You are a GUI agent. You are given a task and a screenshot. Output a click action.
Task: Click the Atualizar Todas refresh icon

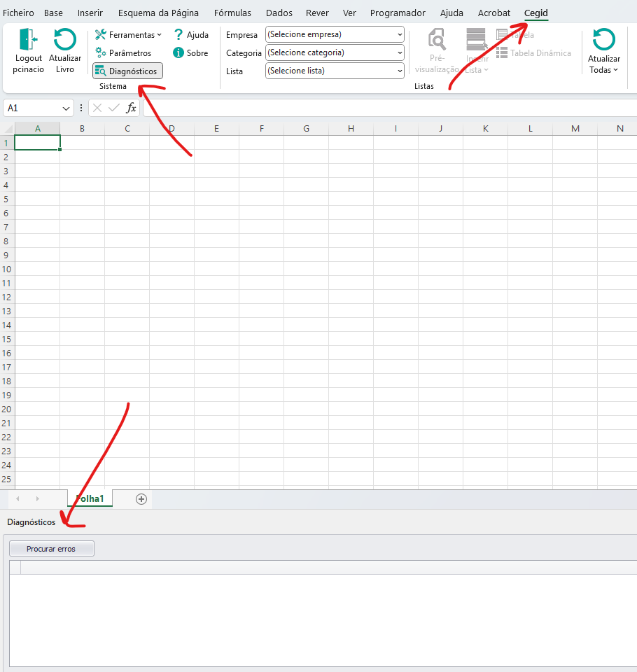(x=603, y=39)
